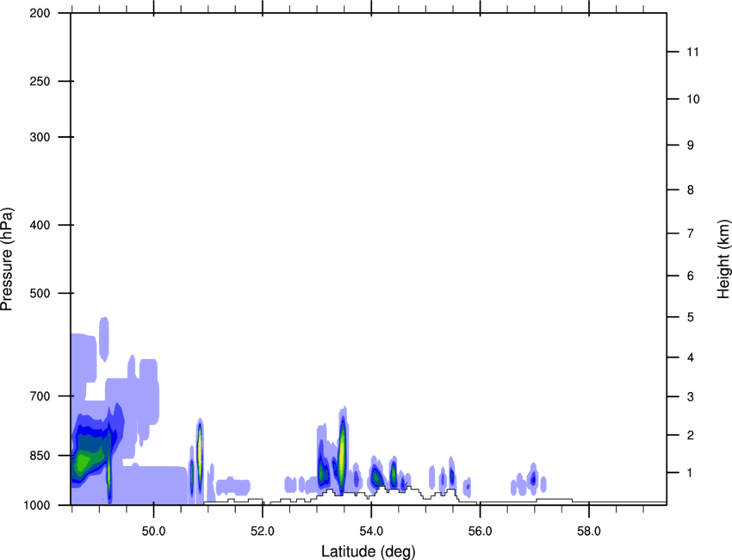Viewport: 732px width, 560px height.
Task: Click the 4 km height label
Action: point(691,358)
